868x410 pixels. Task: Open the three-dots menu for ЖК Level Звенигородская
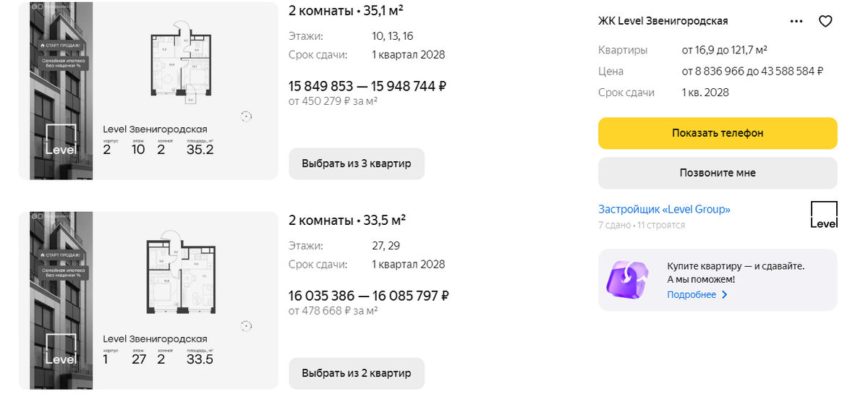(796, 22)
